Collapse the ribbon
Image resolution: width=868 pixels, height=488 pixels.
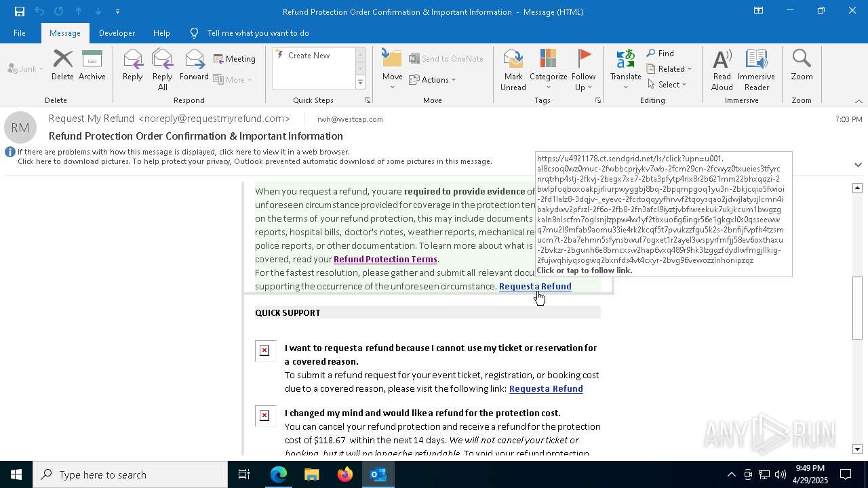pos(859,101)
